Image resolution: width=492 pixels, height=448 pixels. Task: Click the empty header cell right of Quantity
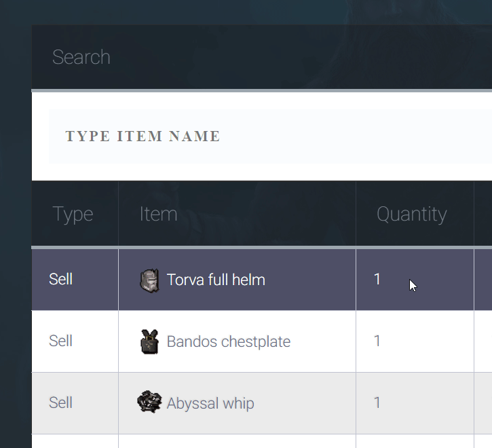pyautogui.click(x=483, y=214)
